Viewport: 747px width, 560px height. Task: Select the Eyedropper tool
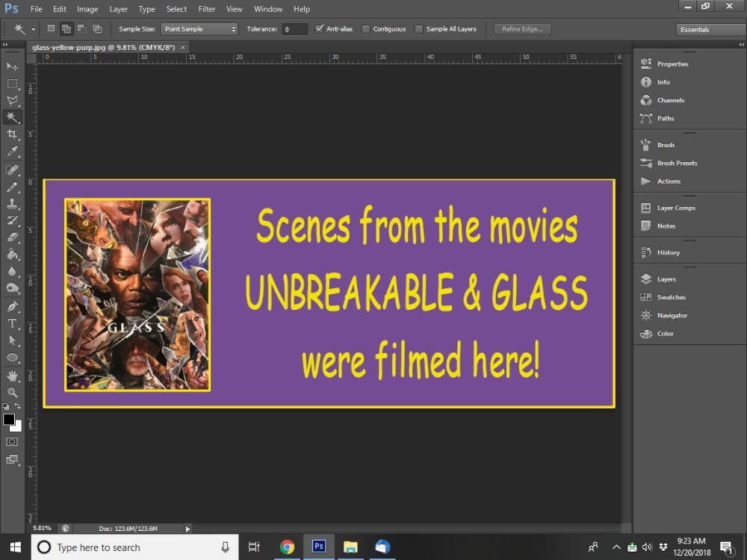[13, 152]
